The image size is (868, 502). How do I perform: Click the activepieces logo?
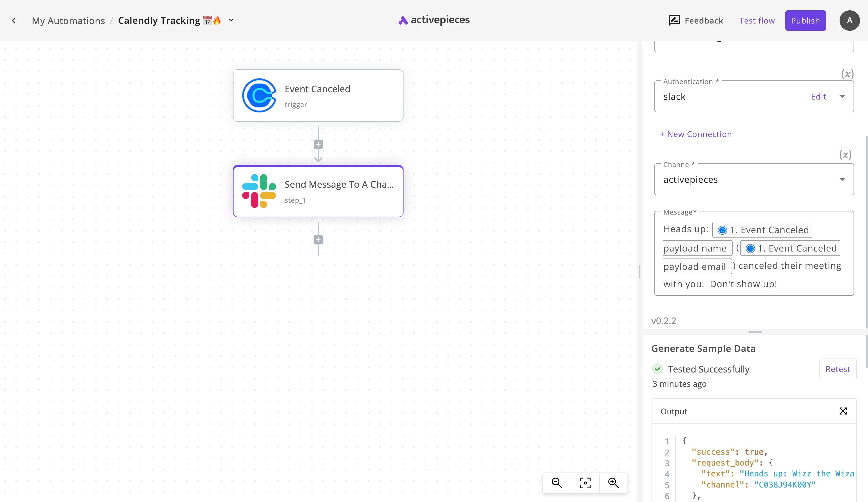pyautogui.click(x=434, y=20)
